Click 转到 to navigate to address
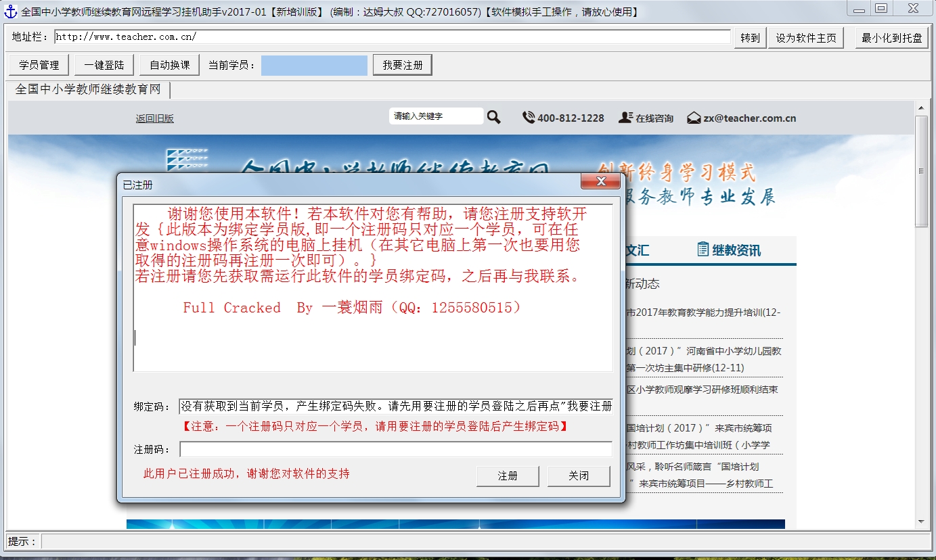 (x=750, y=38)
